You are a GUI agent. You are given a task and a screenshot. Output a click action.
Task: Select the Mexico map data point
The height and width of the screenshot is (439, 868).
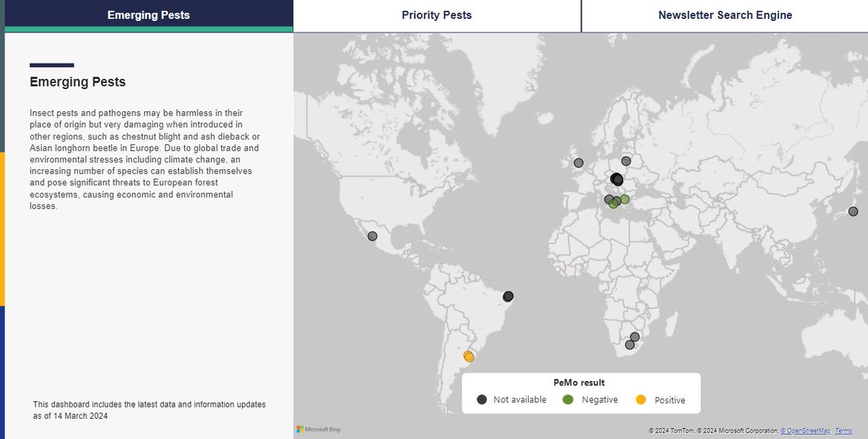[373, 236]
